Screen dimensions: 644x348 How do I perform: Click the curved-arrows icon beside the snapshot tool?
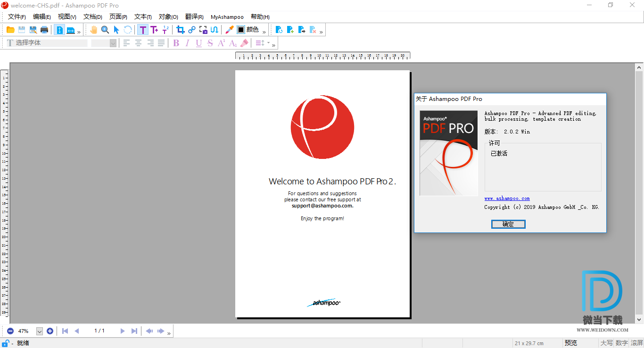tap(215, 30)
